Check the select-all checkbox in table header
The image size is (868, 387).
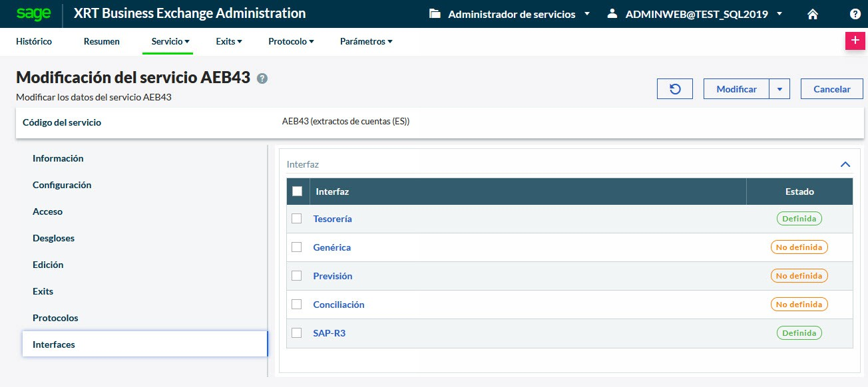coord(298,192)
